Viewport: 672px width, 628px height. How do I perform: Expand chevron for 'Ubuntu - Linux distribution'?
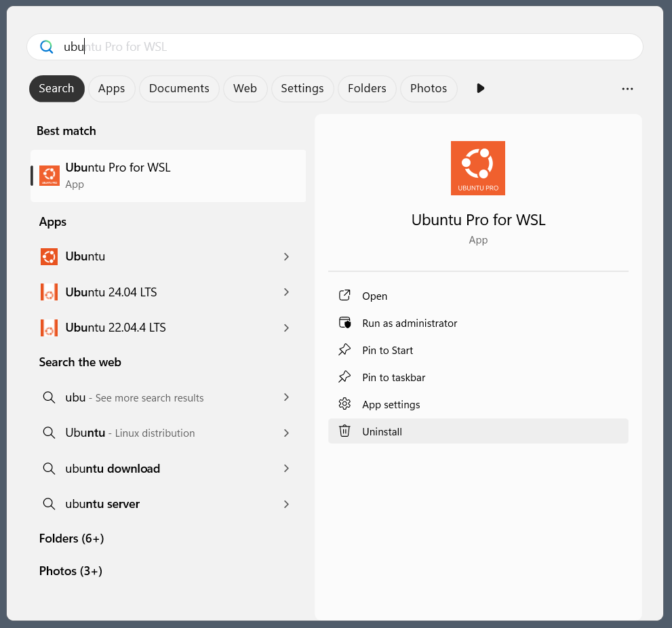click(286, 433)
